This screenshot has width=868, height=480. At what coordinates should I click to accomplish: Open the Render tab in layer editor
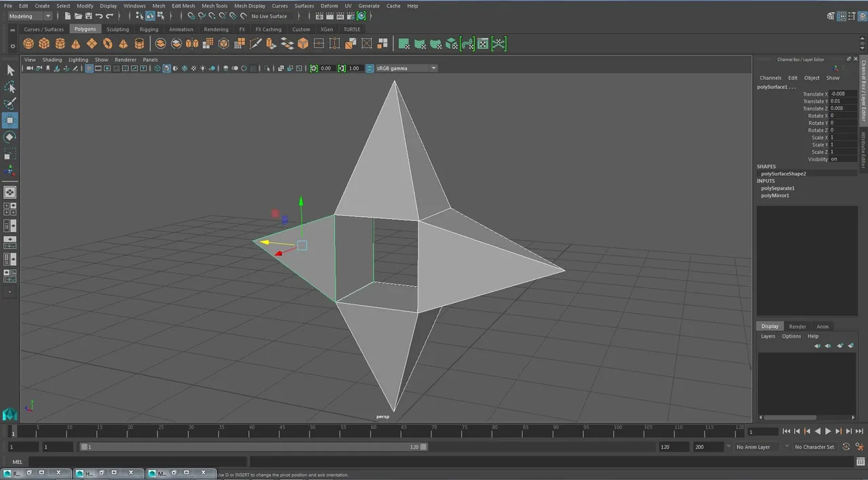pyautogui.click(x=797, y=326)
